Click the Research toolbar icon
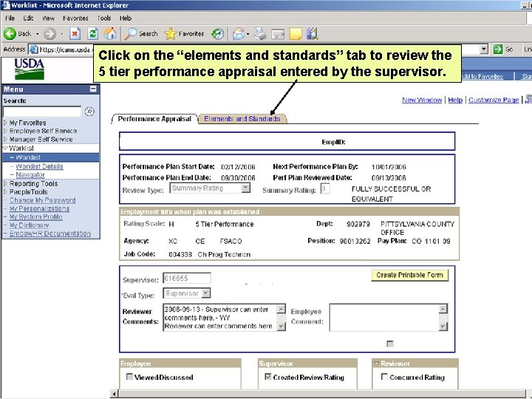The height and width of the screenshot is (399, 532). pyautogui.click(x=313, y=33)
